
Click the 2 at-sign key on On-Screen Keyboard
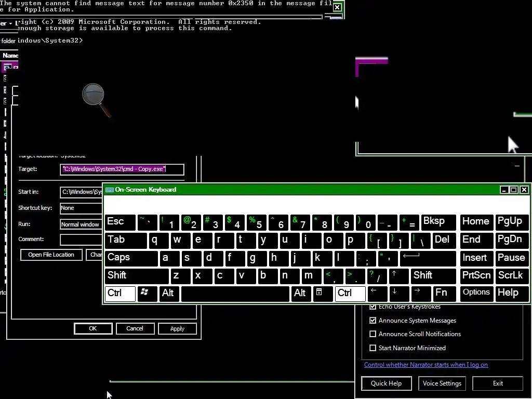point(191,222)
